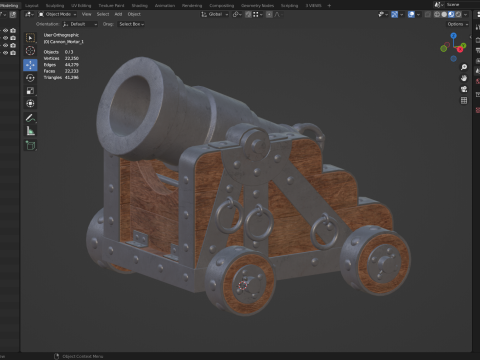
Task: Open Drag Select Box dropdown
Action: tap(131, 24)
